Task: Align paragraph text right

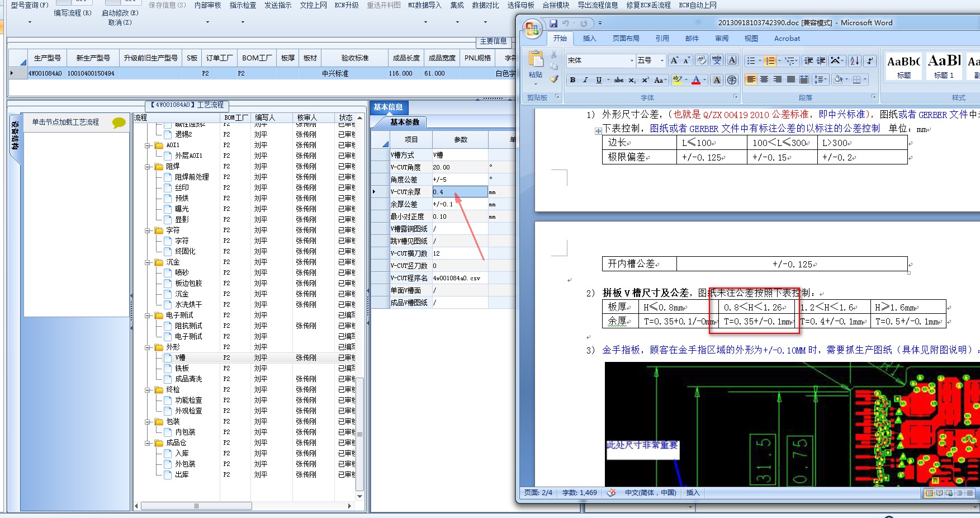Action: (x=778, y=79)
